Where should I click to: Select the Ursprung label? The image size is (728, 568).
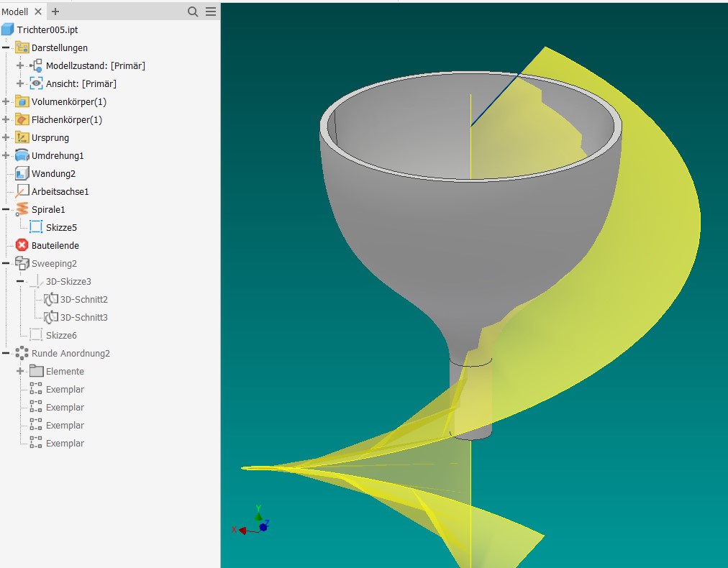click(x=50, y=137)
